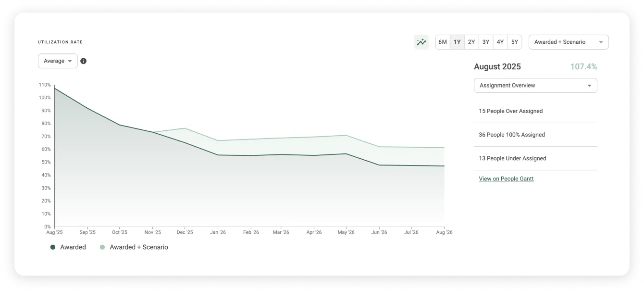Image resolution: width=644 pixels, height=292 pixels.
Task: Open View on People Gantt link
Action: [506, 178]
